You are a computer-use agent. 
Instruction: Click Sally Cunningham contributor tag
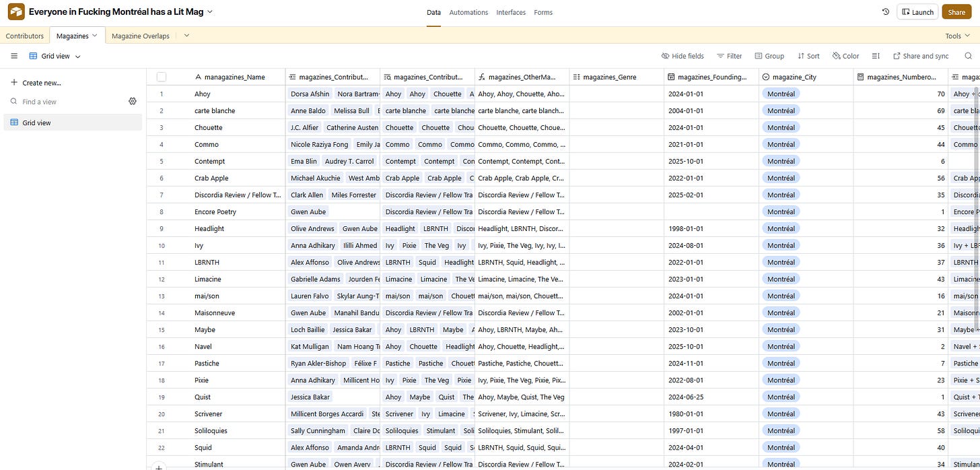pos(318,430)
